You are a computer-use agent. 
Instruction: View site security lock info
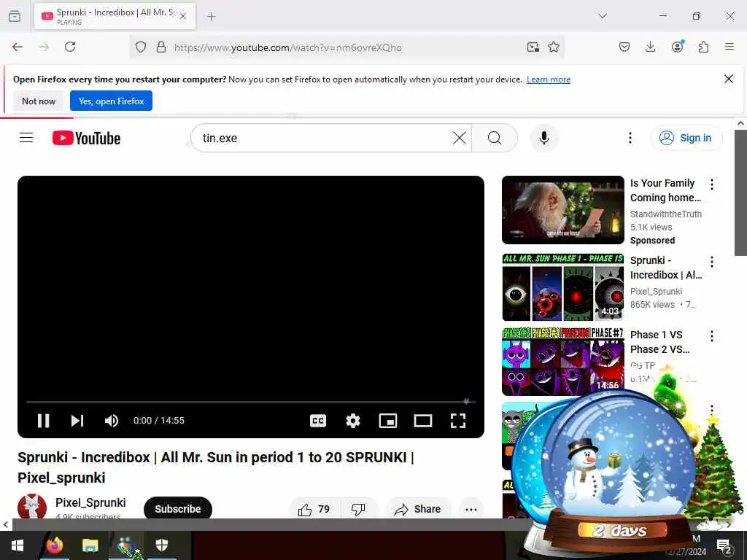click(161, 47)
